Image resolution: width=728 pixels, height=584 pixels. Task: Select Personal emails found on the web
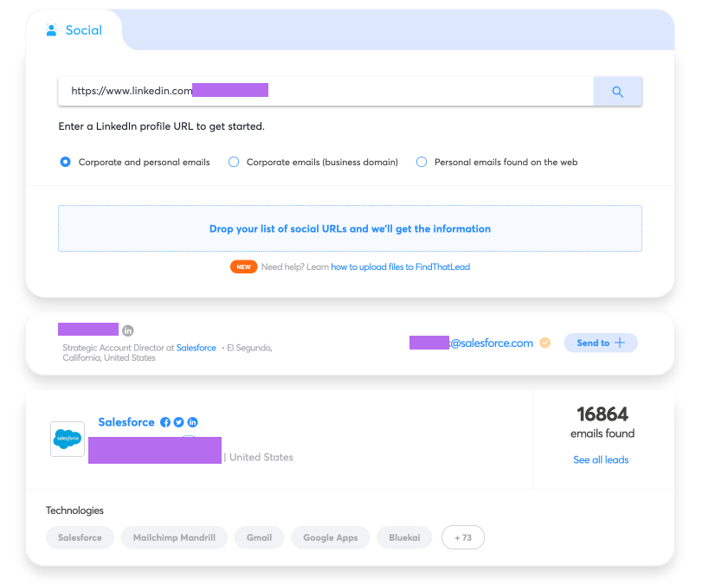pyautogui.click(x=422, y=162)
